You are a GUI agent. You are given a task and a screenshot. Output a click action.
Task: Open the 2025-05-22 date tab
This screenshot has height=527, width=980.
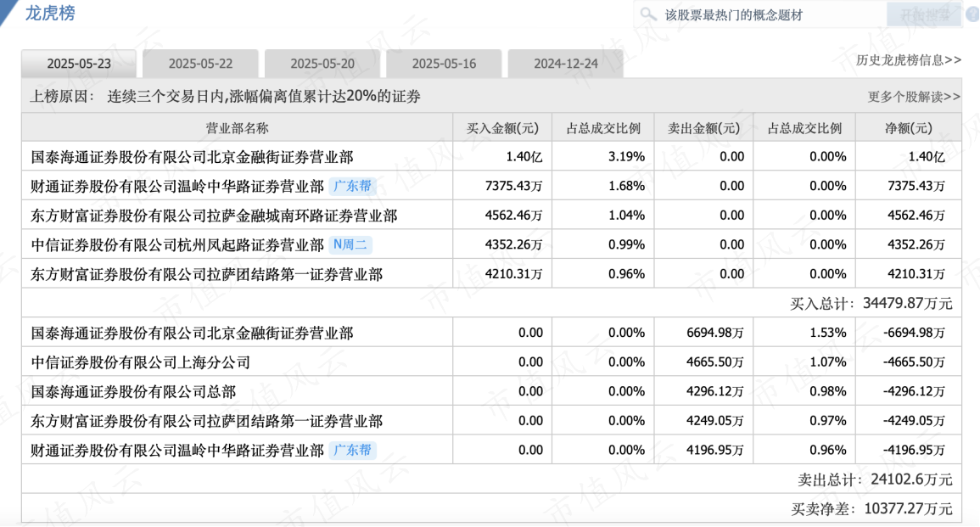coord(200,64)
